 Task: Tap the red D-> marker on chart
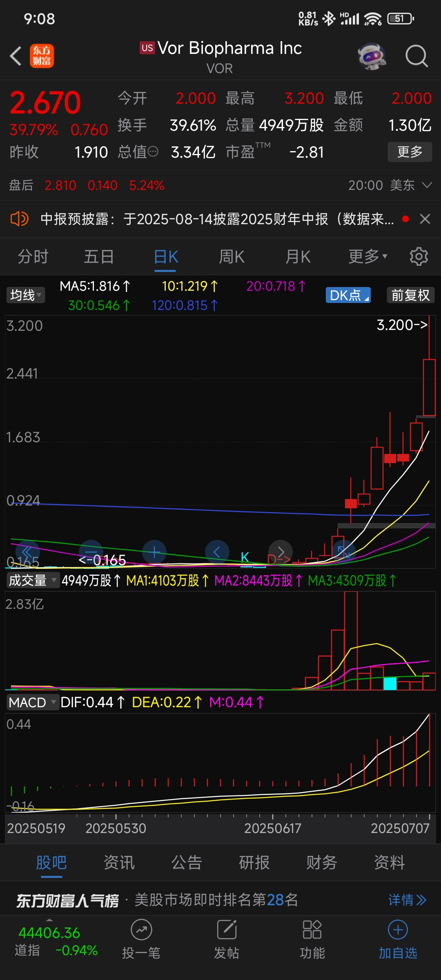(x=279, y=559)
